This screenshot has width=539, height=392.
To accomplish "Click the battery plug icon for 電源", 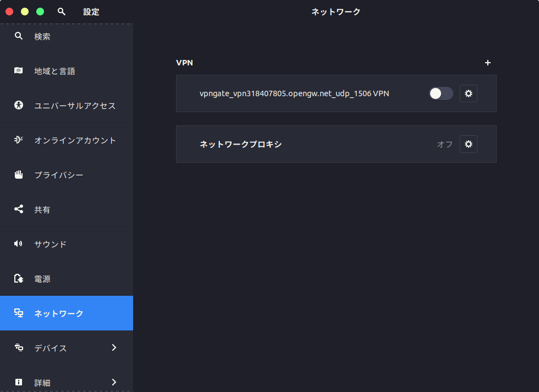I will [x=19, y=278].
